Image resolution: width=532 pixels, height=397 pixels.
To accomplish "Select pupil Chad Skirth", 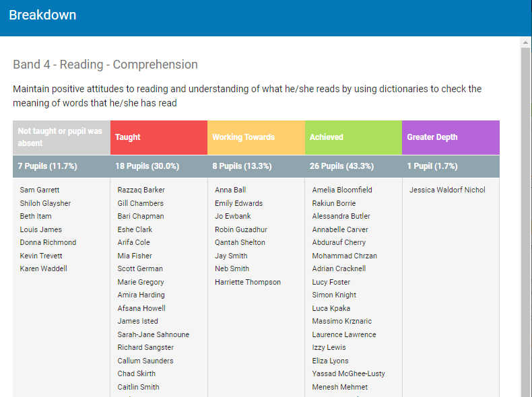I will [x=137, y=373].
